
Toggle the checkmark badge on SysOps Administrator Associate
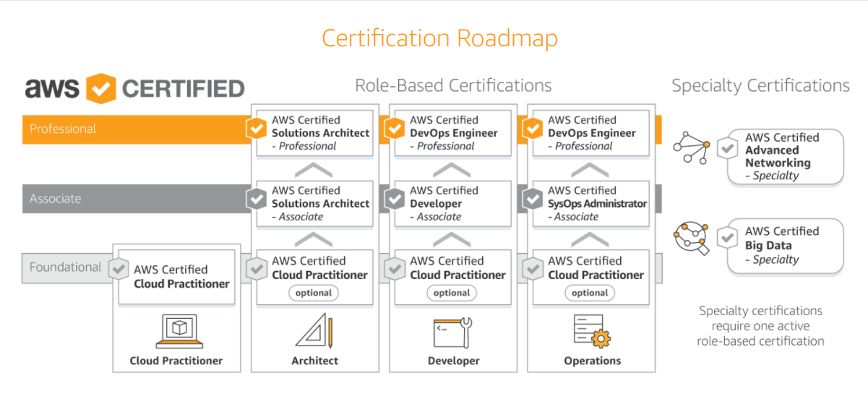[533, 200]
